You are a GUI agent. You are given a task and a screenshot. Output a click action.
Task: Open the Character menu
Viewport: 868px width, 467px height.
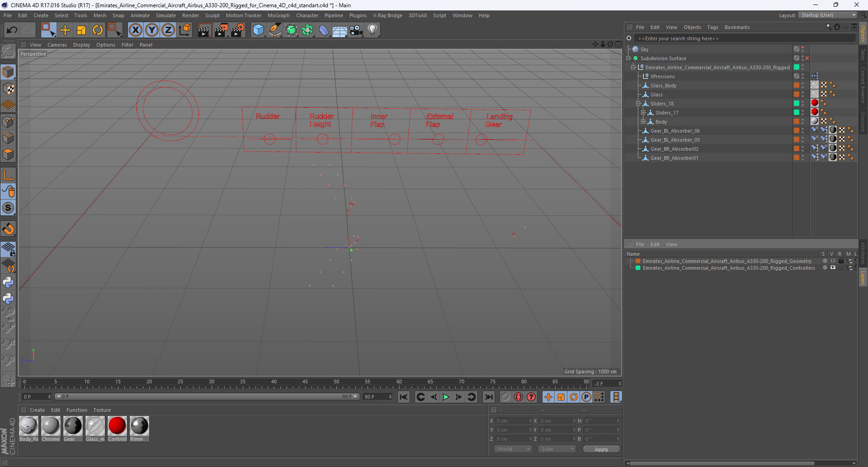tap(307, 15)
